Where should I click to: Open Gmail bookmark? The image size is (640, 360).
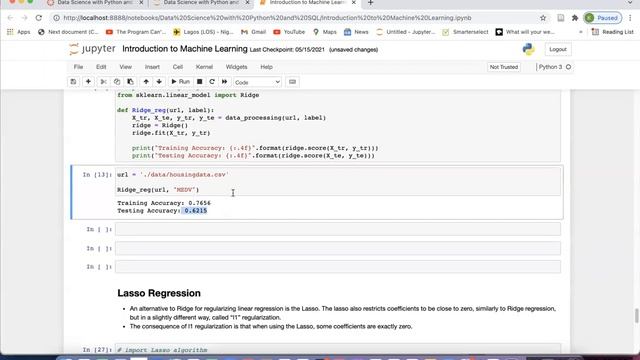(254, 32)
